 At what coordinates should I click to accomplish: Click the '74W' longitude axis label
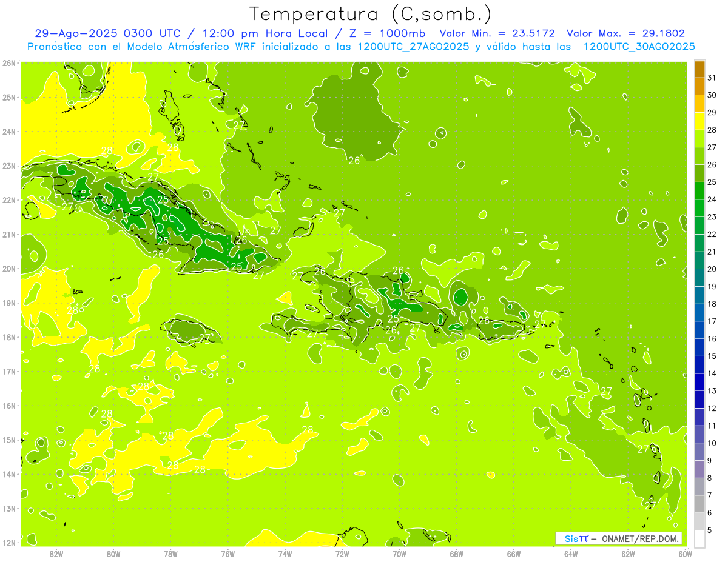coord(285,554)
